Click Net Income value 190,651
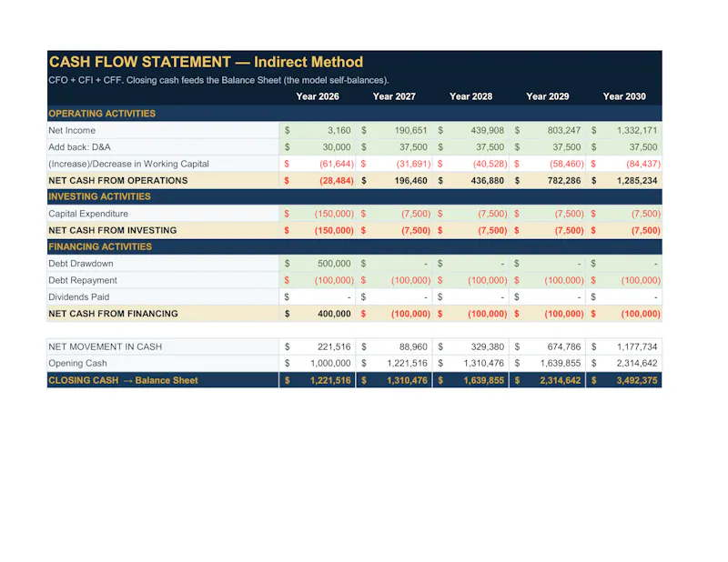 tap(411, 130)
